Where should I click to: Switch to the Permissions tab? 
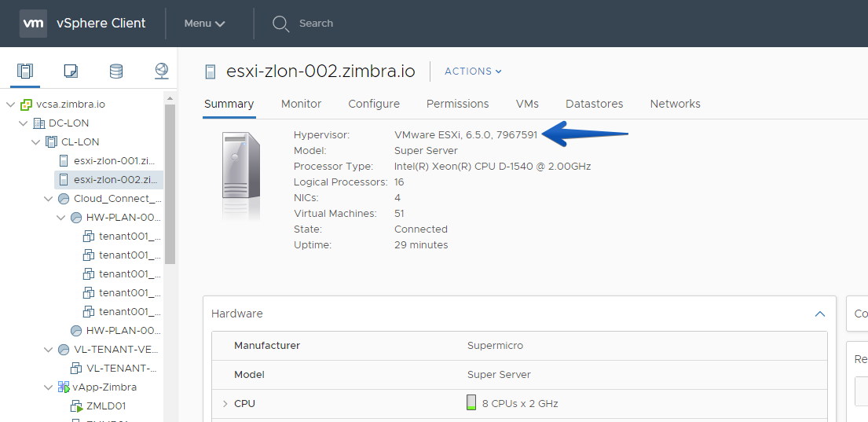pos(457,104)
